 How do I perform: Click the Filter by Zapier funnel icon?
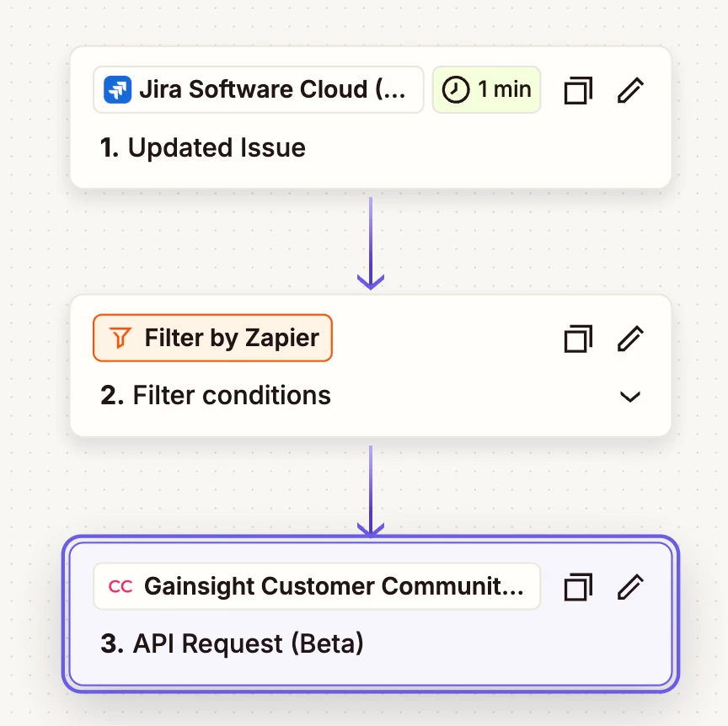120,338
